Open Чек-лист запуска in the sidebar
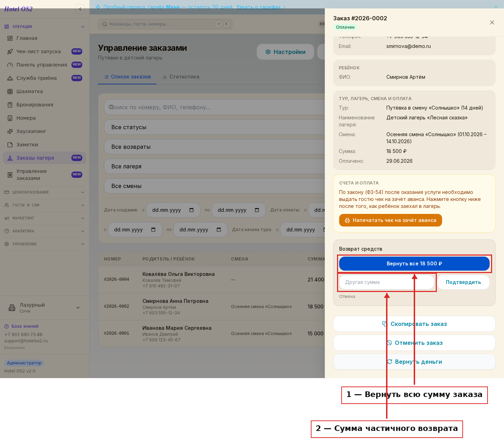This screenshot has width=504, height=446. point(44,51)
